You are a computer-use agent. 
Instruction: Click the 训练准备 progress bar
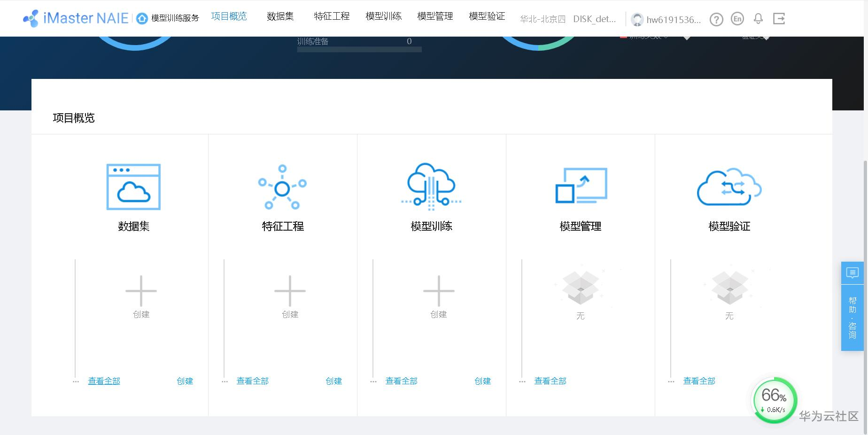click(359, 49)
